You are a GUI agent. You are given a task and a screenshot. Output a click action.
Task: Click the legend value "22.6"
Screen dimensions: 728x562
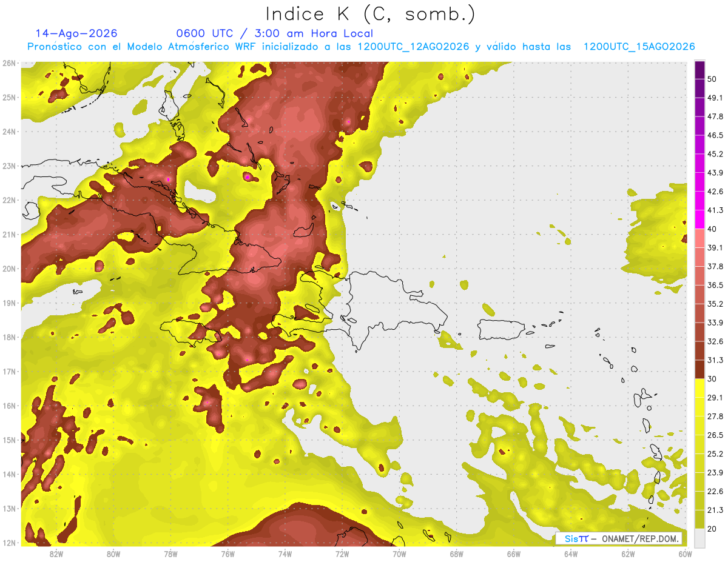tap(715, 491)
